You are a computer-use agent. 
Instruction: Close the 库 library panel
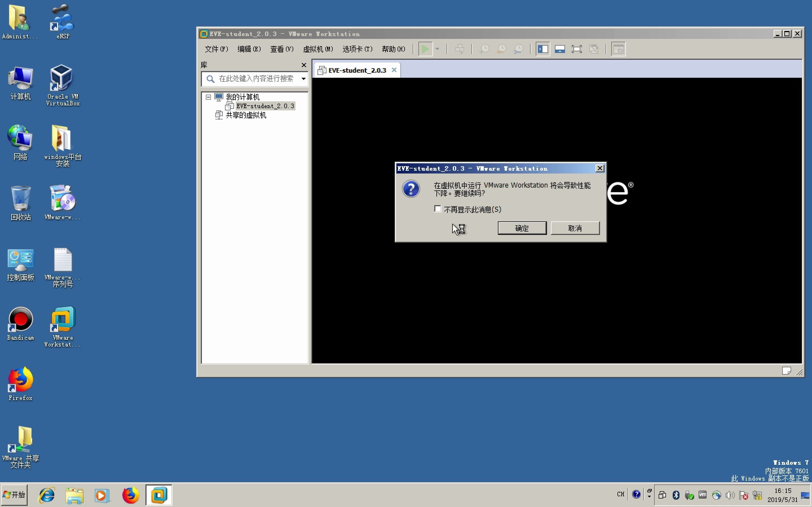(304, 65)
